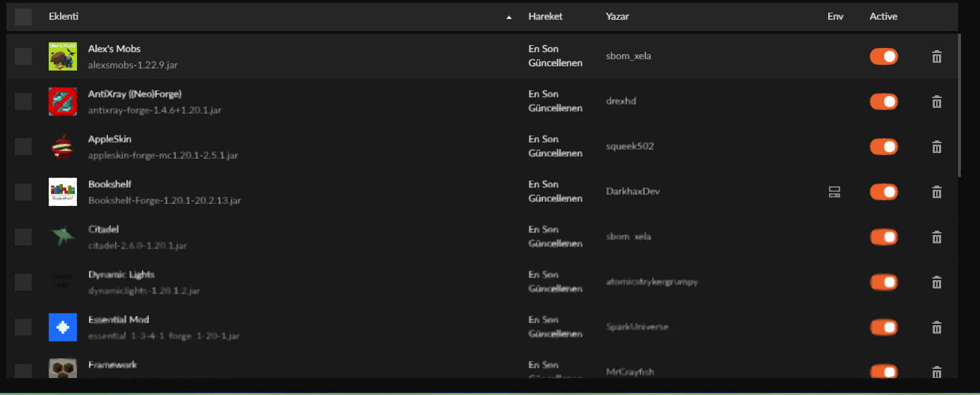
Task: Check the select-all checkbox in header
Action: point(23,16)
